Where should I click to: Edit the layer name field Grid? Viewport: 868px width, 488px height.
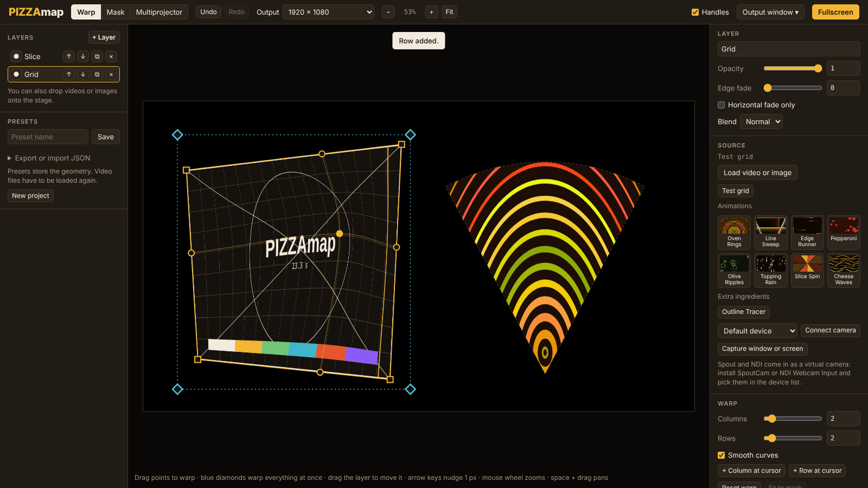[x=789, y=49]
